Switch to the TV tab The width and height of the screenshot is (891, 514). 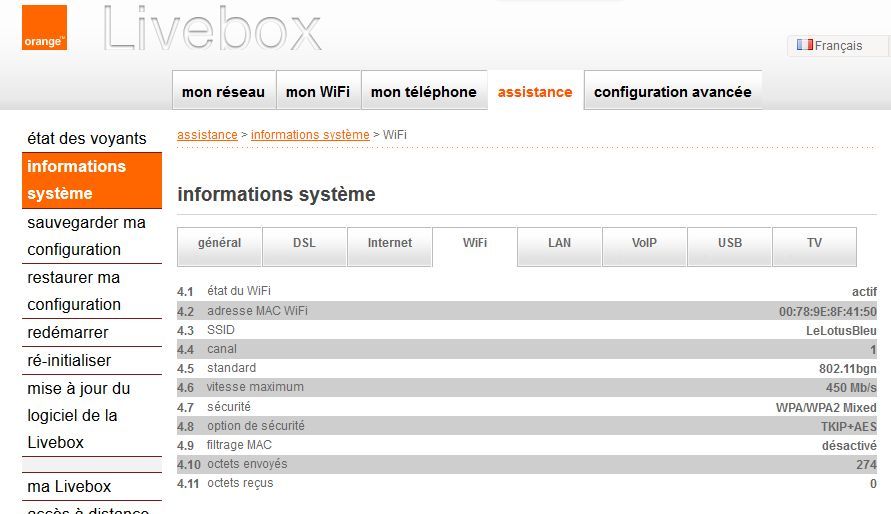pyautogui.click(x=814, y=243)
